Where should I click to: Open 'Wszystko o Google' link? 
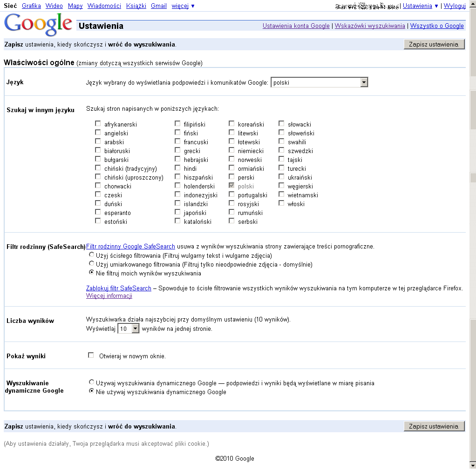(437, 26)
